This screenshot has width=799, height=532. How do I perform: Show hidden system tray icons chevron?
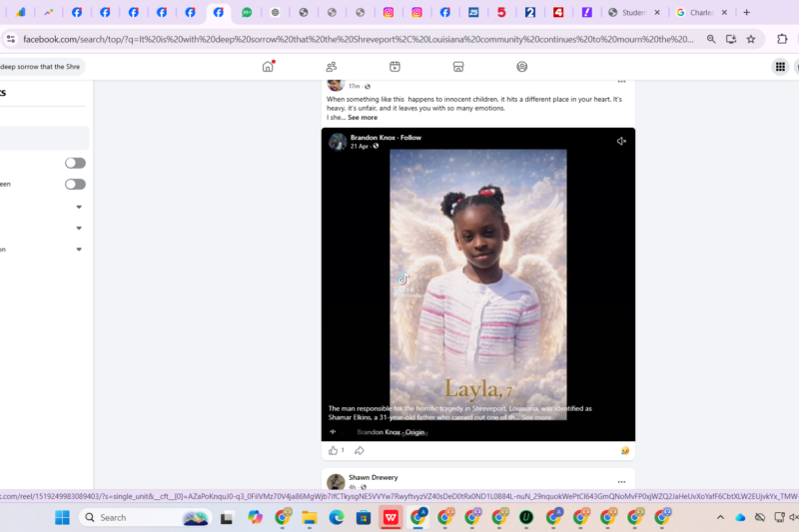(720, 517)
